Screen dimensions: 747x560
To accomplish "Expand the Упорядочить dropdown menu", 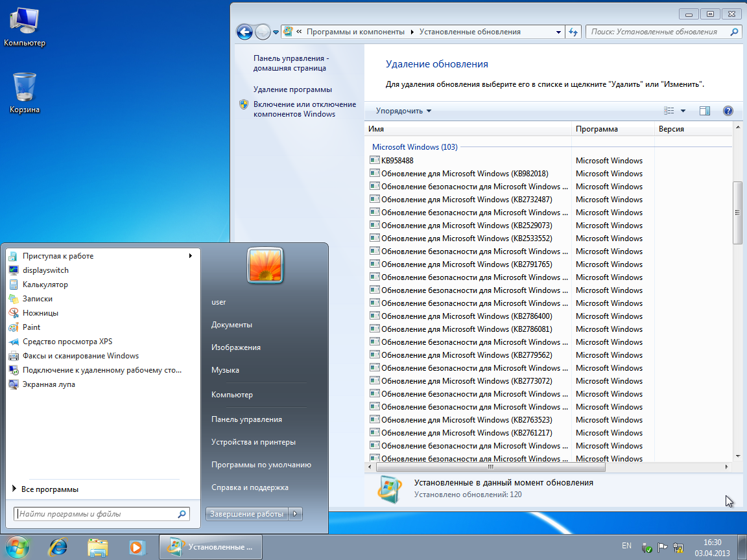I will pos(403,111).
